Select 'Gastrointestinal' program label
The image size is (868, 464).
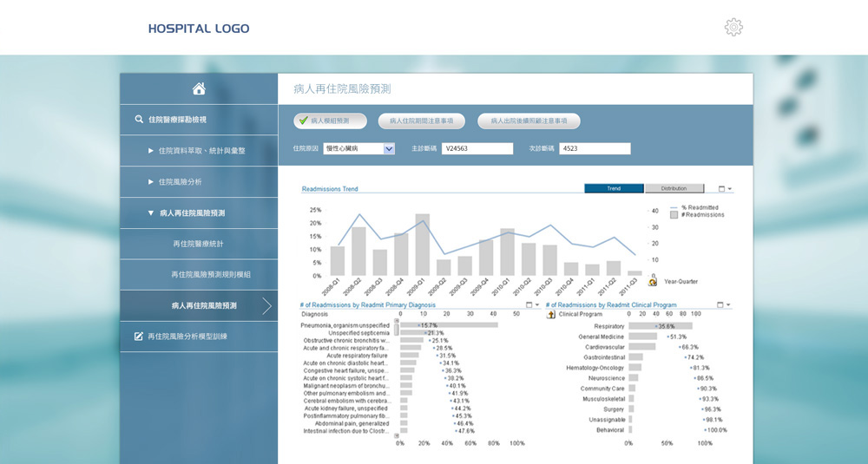(x=604, y=358)
